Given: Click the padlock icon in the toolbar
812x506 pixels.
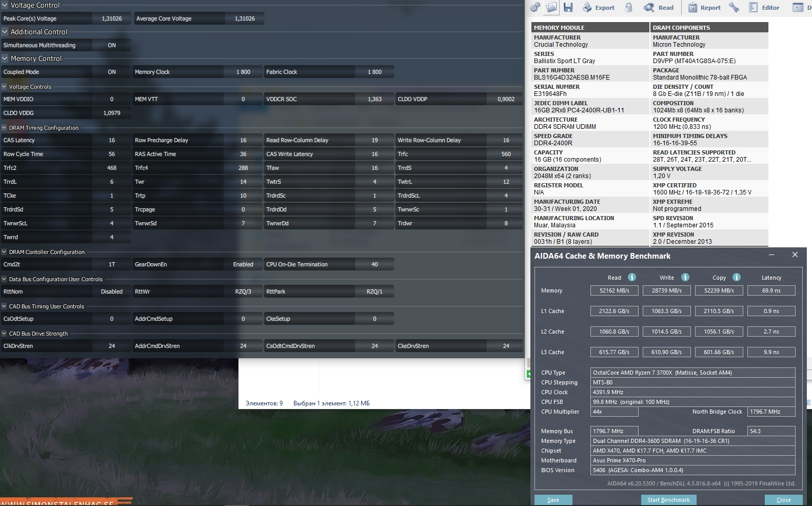Looking at the screenshot, I should click(629, 7).
